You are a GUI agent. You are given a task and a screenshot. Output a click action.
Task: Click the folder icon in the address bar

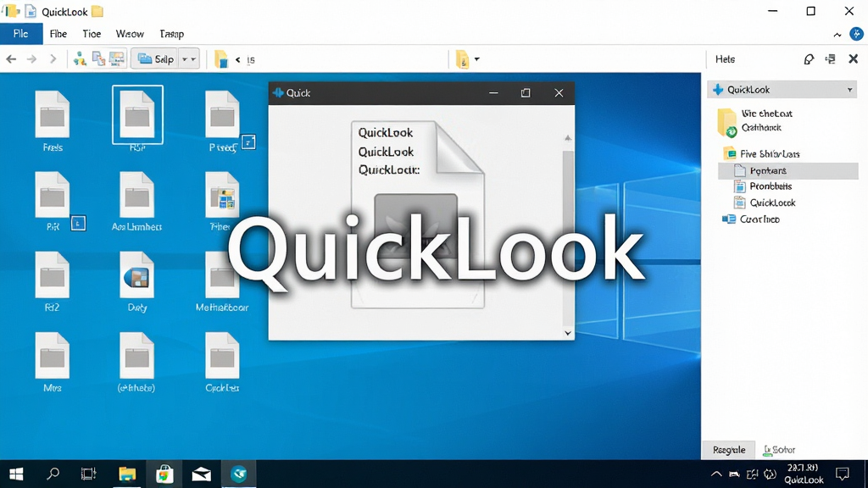point(221,59)
